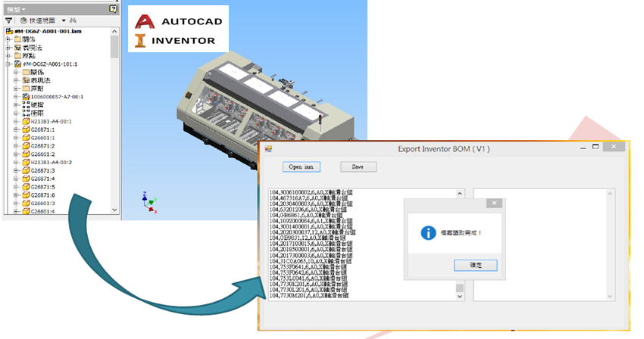The height and width of the screenshot is (339, 644).
Task: Click the model browser scrollbar up arrow
Action: pos(114,32)
